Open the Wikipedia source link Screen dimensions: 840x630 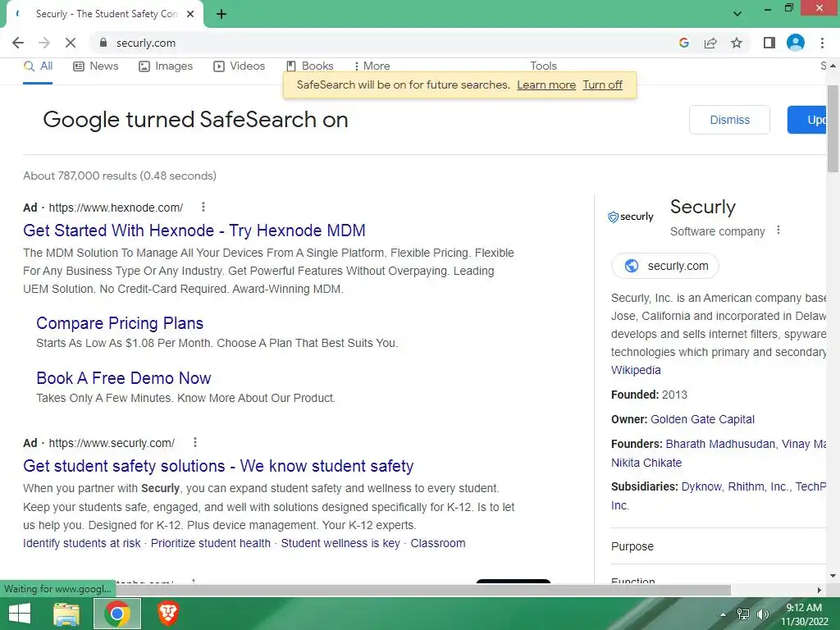tap(636, 370)
